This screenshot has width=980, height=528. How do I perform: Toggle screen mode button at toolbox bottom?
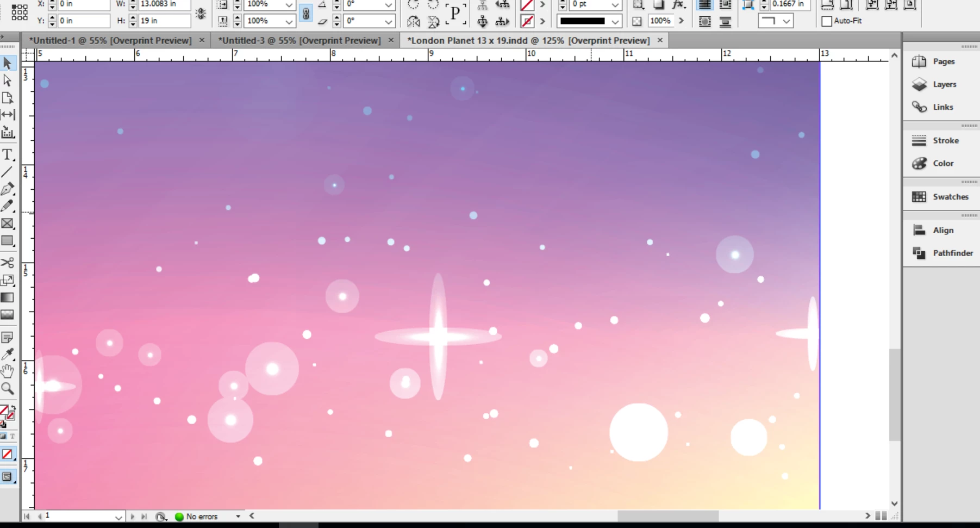click(x=8, y=477)
